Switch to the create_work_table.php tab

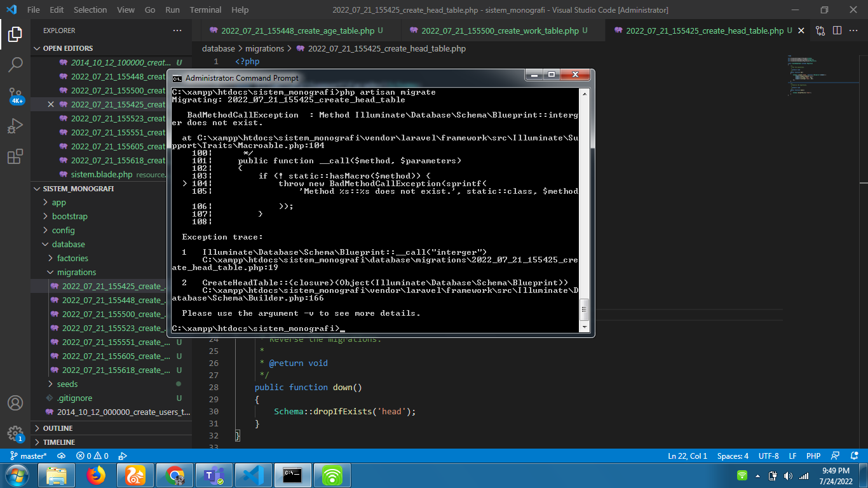500,30
